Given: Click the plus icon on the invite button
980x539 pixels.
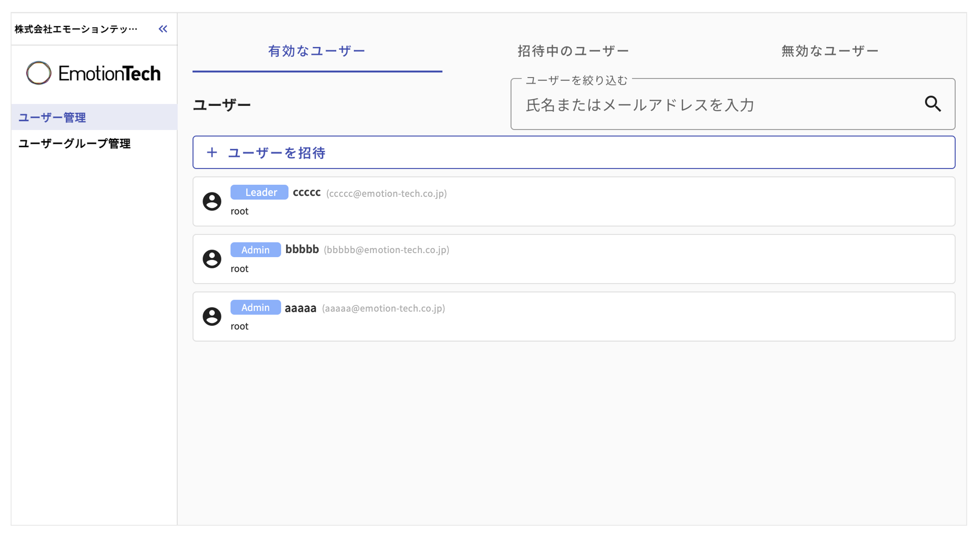Looking at the screenshot, I should [212, 152].
